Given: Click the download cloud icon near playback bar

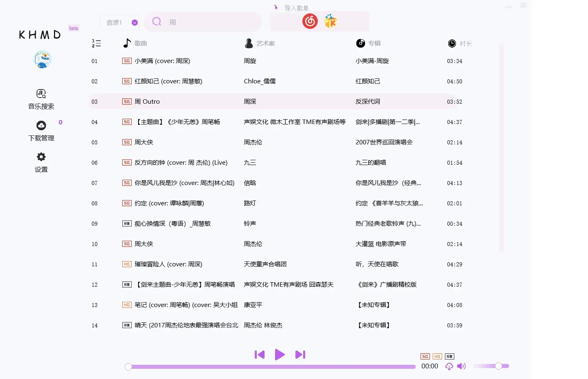Looking at the screenshot, I should click(x=449, y=366).
